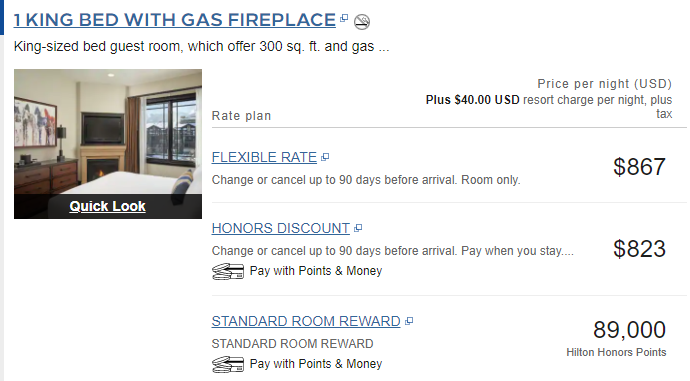Select the 89,000 Hilton Honors Points price
The width and height of the screenshot is (690, 381).
click(629, 330)
